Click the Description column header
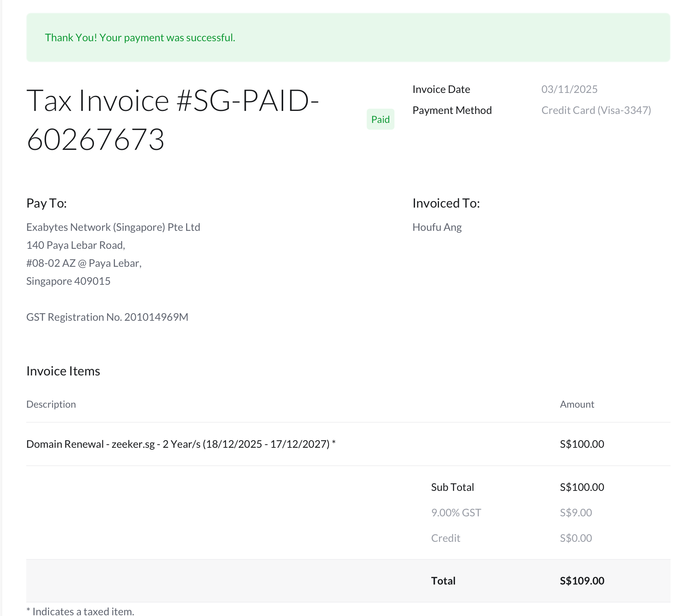The width and height of the screenshot is (681, 616). 51,404
